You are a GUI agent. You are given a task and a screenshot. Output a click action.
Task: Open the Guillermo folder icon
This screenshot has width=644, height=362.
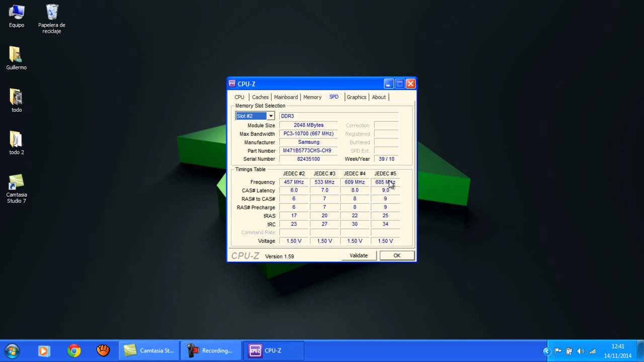tap(16, 58)
